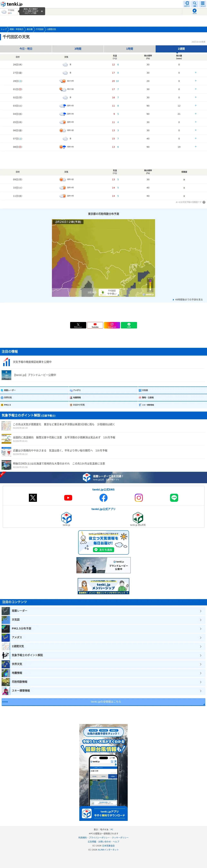
Task: Open article 全国的に高温傾向 融雪災害や花粉に注意
Action: coord(103,439)
